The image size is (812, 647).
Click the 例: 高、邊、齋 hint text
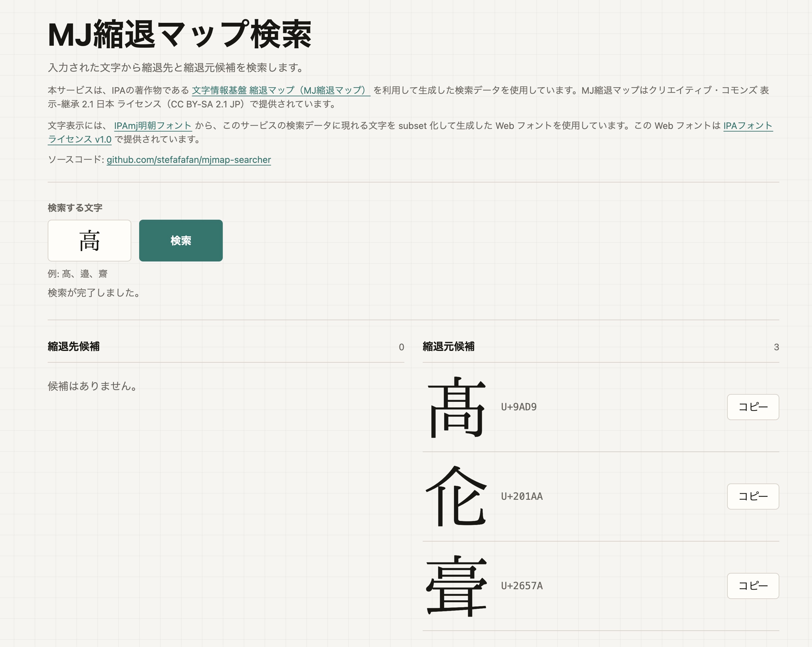(78, 274)
